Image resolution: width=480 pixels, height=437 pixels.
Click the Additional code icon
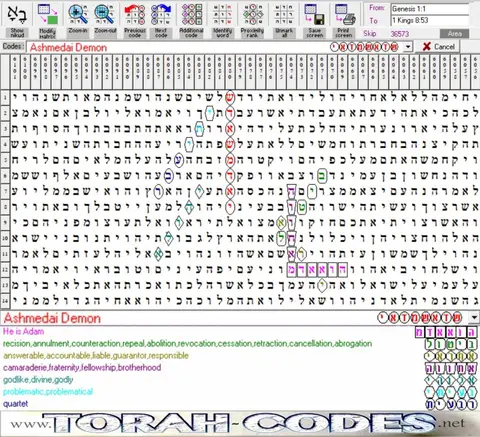(192, 15)
